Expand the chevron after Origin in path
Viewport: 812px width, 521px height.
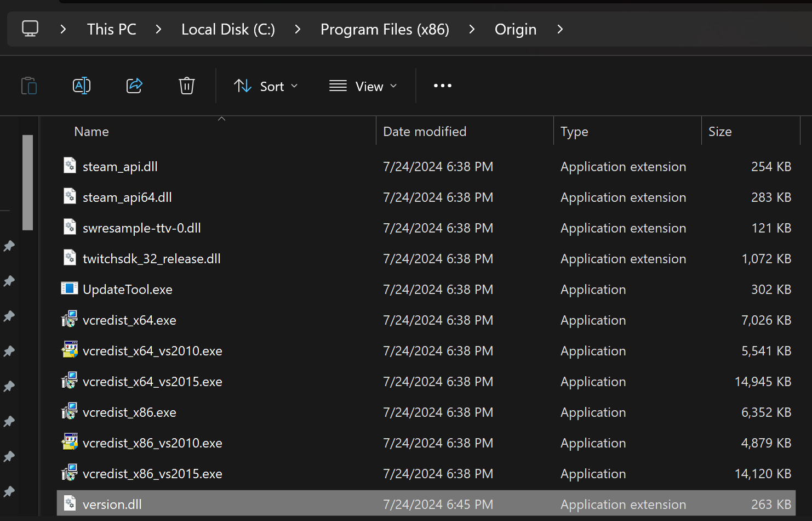click(x=560, y=29)
